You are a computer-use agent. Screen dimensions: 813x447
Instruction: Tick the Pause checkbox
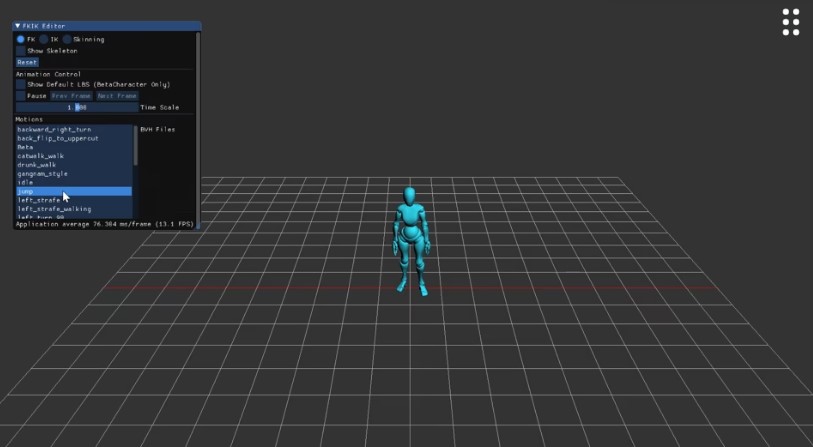pyautogui.click(x=21, y=96)
